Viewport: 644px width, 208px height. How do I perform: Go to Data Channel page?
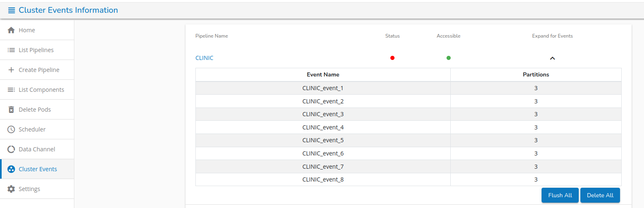37,149
